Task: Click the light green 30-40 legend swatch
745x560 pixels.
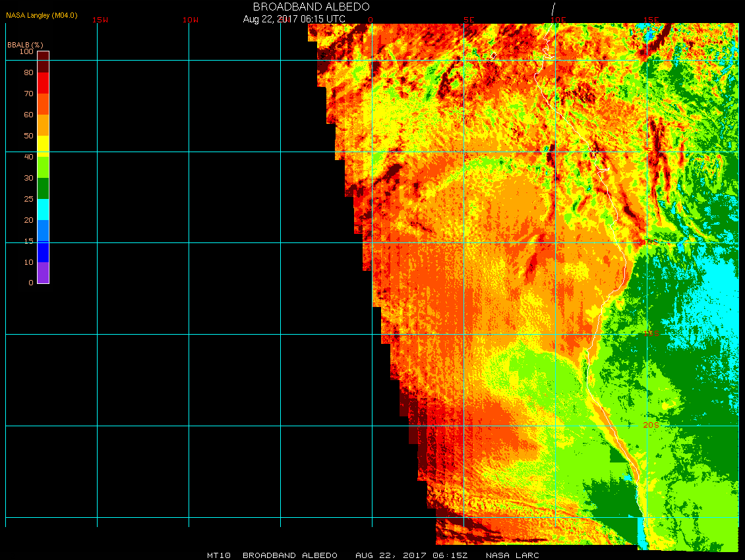Action: point(44,167)
